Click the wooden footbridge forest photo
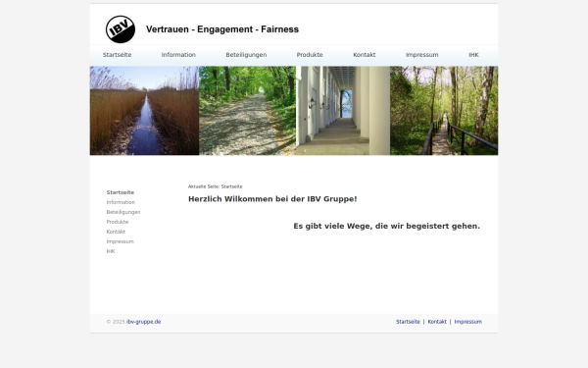This screenshot has height=368, width=588. (x=444, y=111)
